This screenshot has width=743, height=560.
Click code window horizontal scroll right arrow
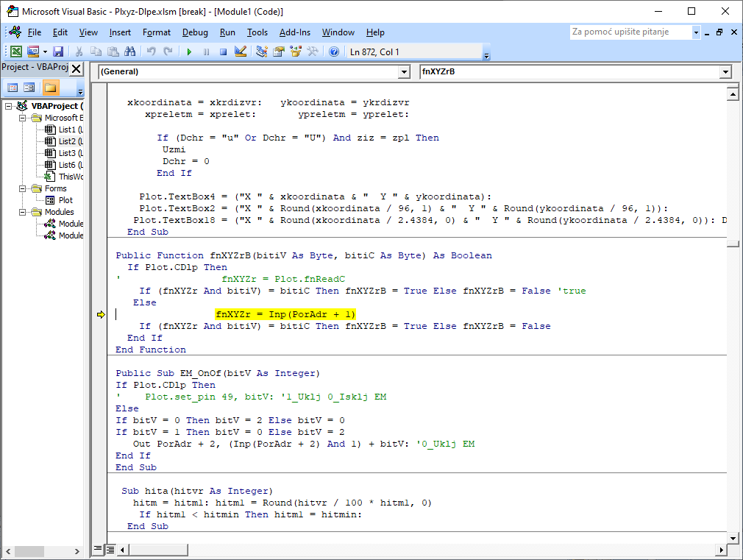[721, 550]
